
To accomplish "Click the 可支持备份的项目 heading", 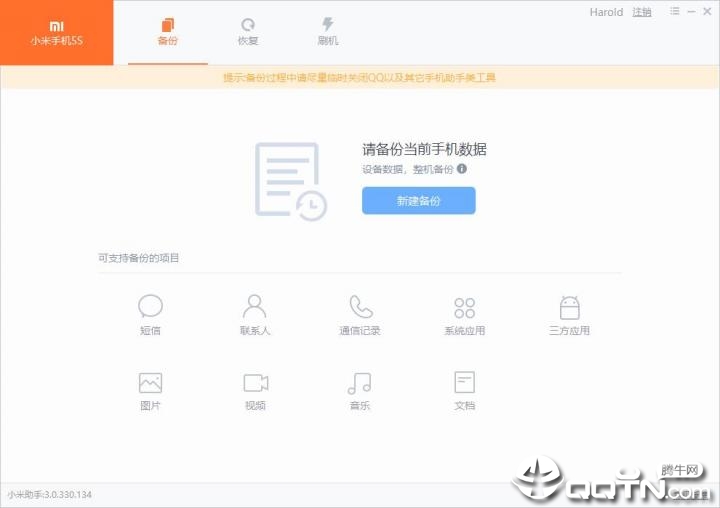I will (x=138, y=258).
